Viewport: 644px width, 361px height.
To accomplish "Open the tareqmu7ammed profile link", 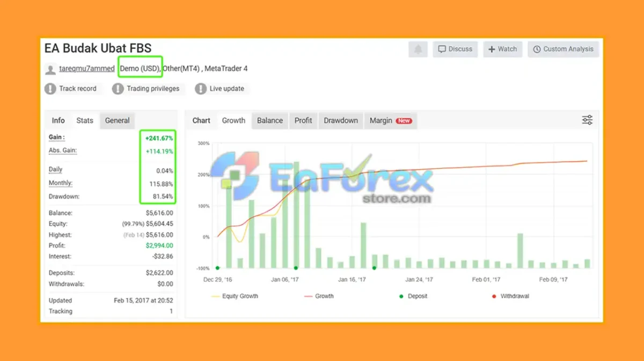I will (86, 69).
